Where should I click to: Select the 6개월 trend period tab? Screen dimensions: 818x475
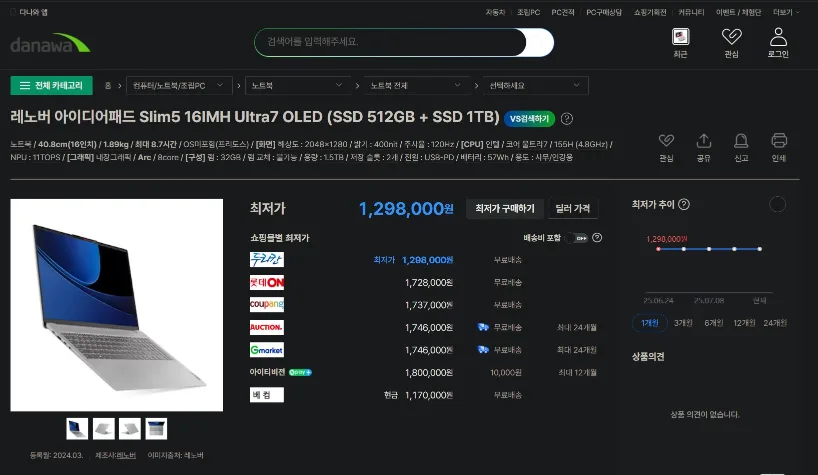(x=714, y=323)
